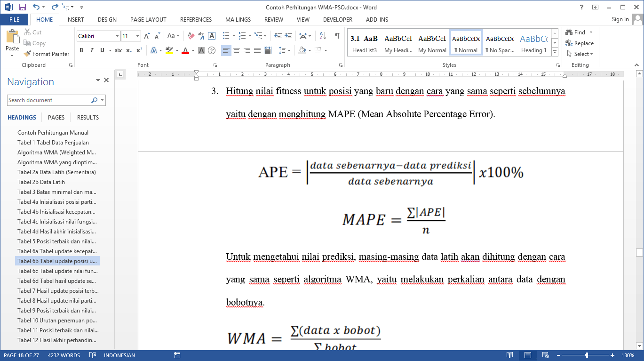This screenshot has width=644, height=361.
Task: Toggle Bold formatting
Action: (81, 50)
